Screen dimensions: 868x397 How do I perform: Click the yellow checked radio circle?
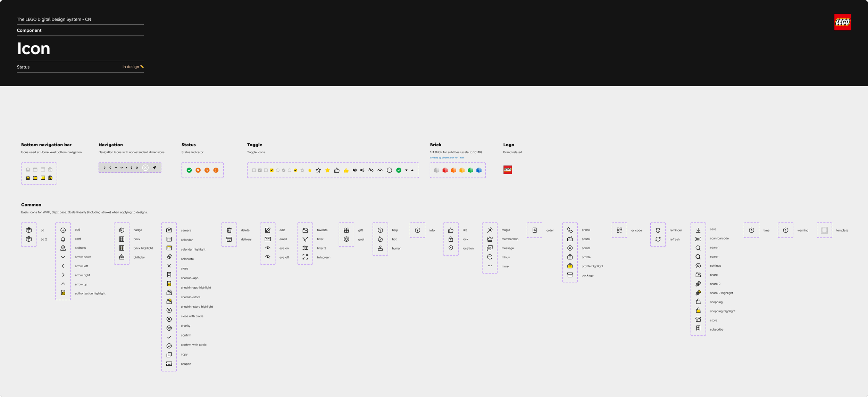[x=295, y=170]
